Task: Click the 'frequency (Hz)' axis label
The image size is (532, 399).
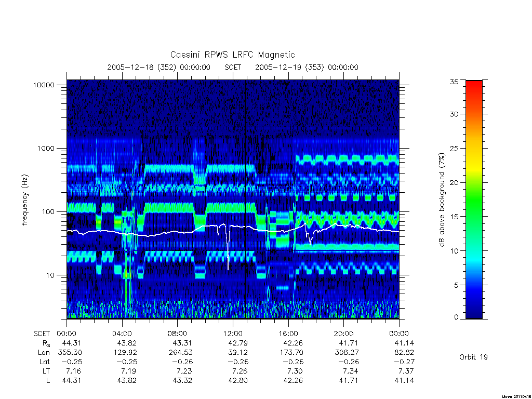Action: click(24, 200)
